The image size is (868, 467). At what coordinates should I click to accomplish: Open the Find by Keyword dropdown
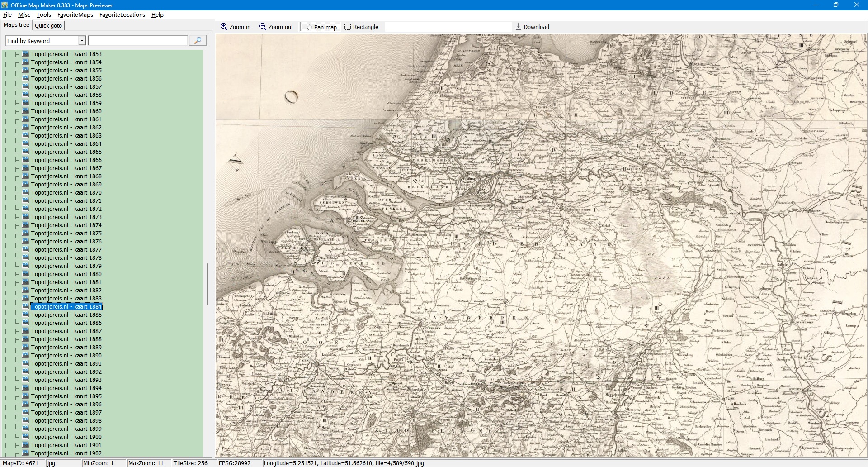pyautogui.click(x=82, y=41)
